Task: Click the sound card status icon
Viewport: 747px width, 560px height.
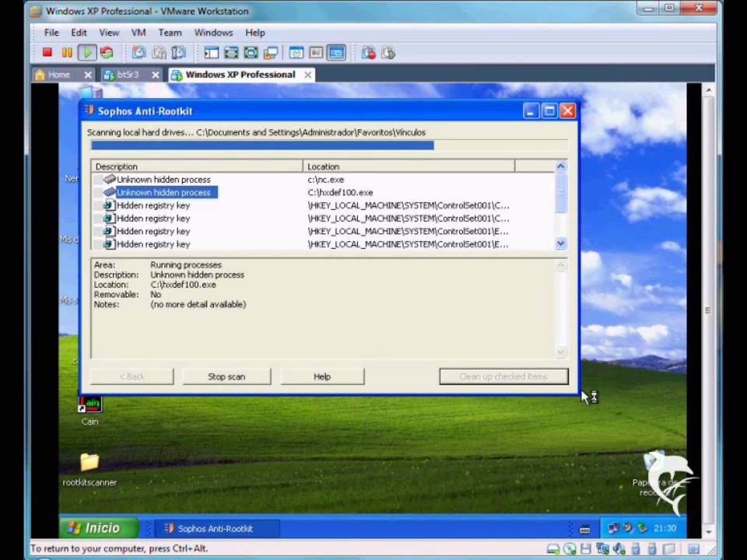Action: click(619, 549)
